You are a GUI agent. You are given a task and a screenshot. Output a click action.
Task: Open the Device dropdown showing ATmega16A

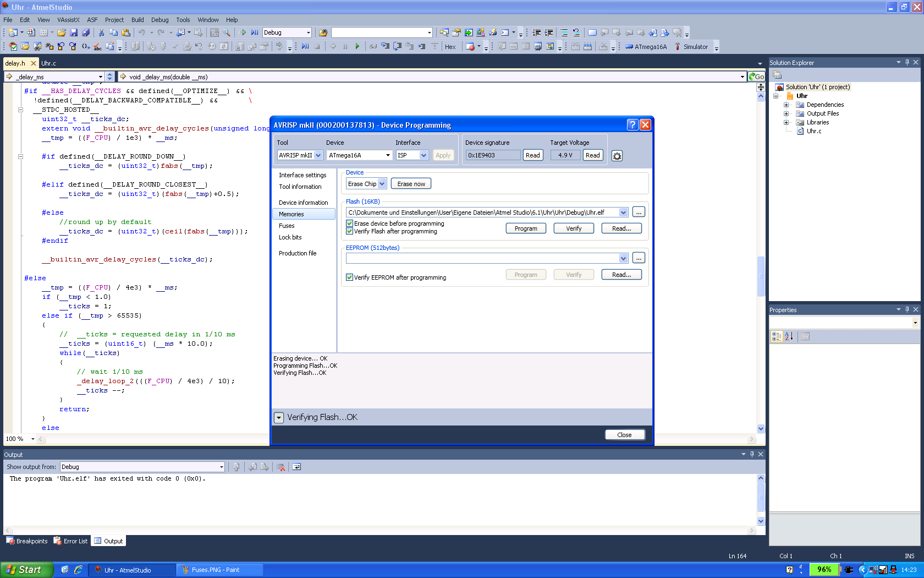(x=388, y=155)
